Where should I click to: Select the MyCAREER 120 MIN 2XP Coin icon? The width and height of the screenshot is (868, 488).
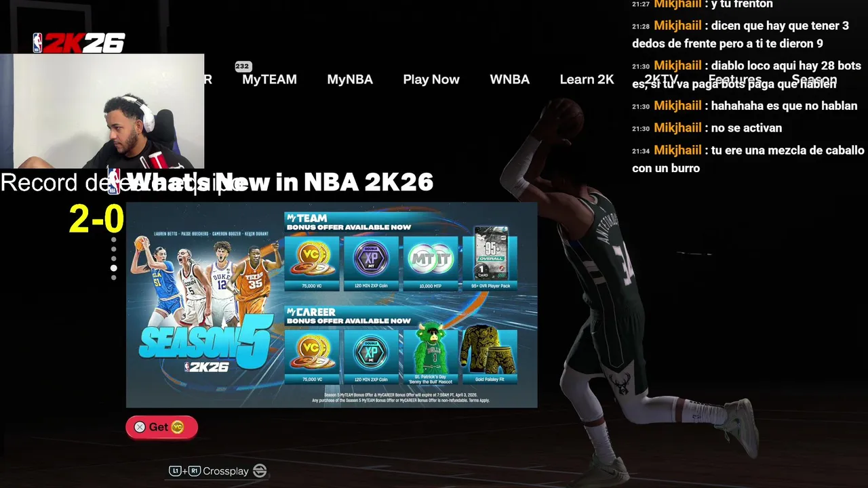(371, 352)
